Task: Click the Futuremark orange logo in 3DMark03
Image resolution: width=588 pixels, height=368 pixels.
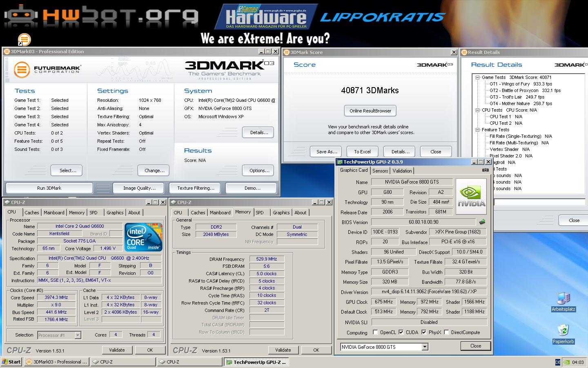Action: pyautogui.click(x=22, y=70)
